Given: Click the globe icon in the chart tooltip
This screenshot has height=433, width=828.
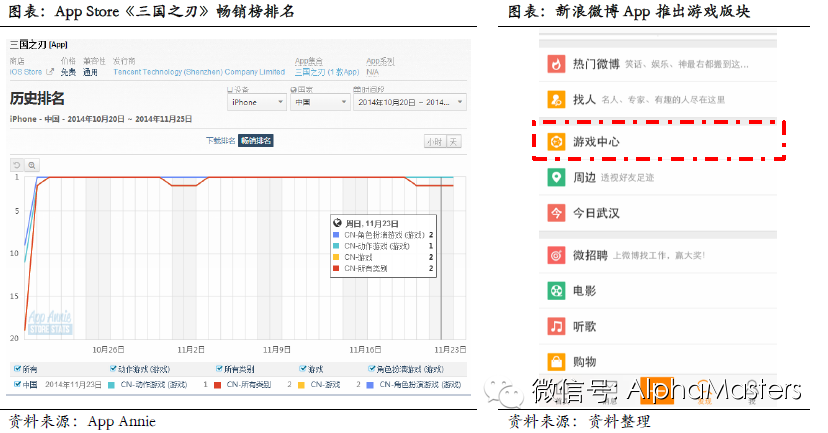Looking at the screenshot, I should tap(337, 223).
